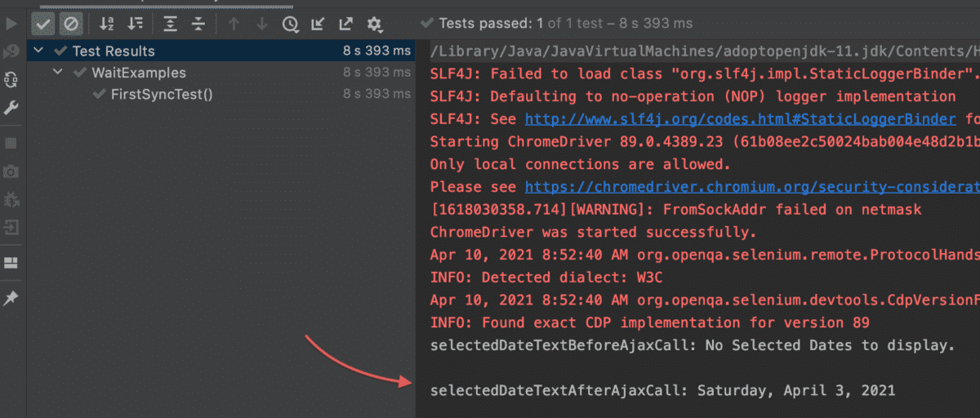980x418 pixels.
Task: Click the Rerun green play icon
Action: coord(11,24)
